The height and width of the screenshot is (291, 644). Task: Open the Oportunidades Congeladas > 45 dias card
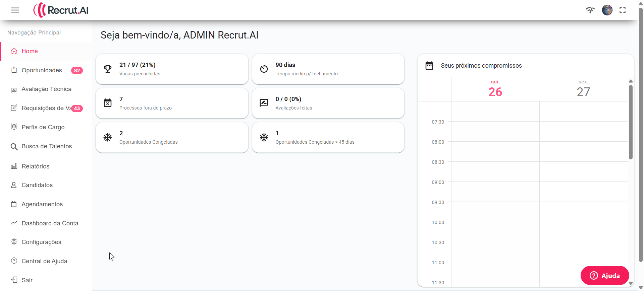point(328,137)
